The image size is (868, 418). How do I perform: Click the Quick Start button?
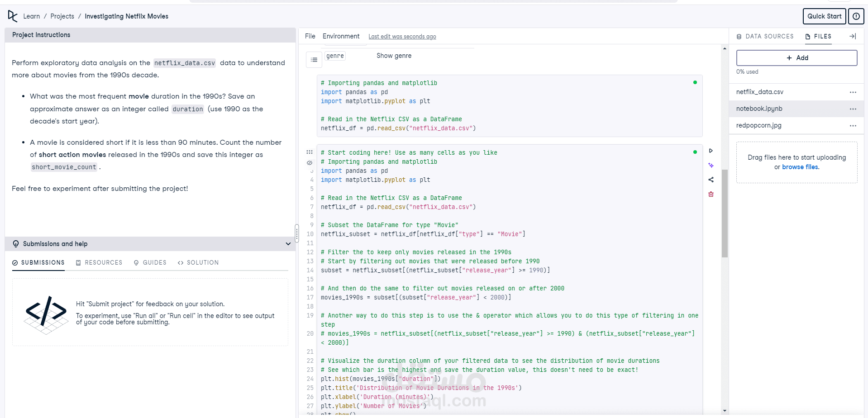tap(824, 16)
